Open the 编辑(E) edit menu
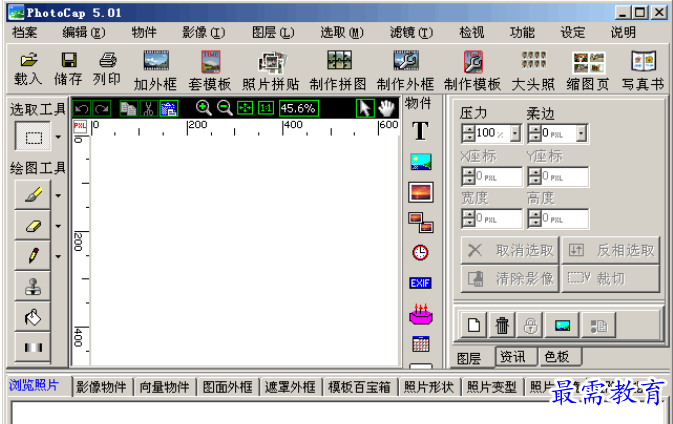 [84, 32]
